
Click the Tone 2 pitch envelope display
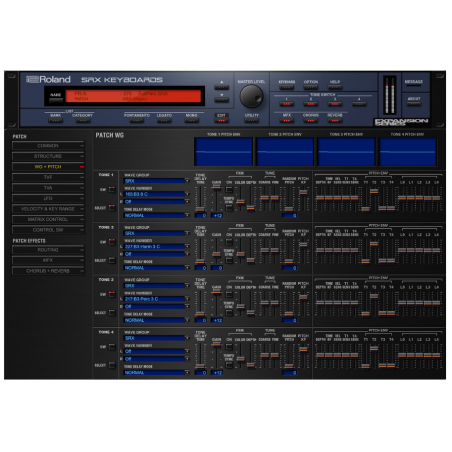click(285, 152)
